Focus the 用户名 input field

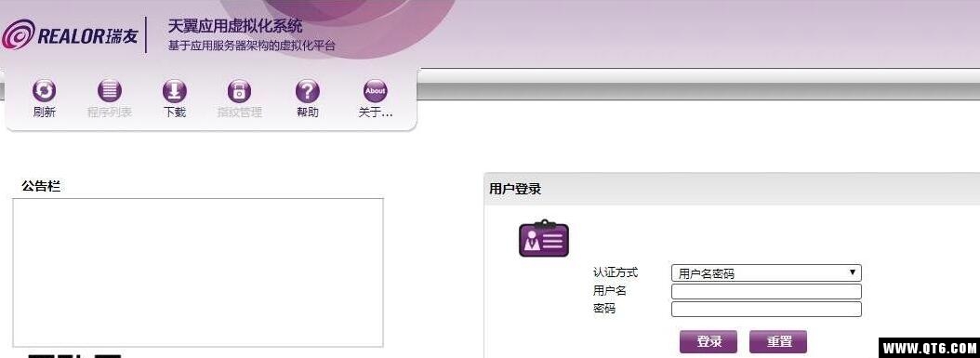click(x=766, y=292)
